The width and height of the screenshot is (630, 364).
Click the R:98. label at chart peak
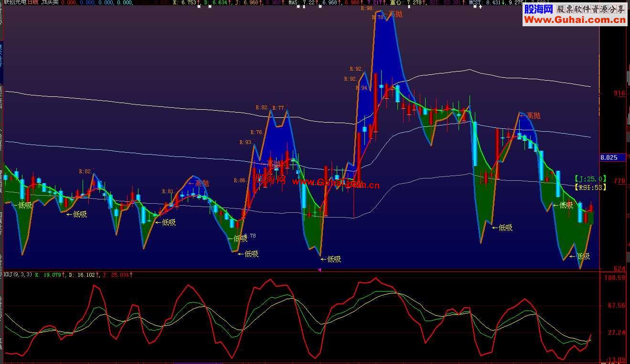pyautogui.click(x=367, y=8)
